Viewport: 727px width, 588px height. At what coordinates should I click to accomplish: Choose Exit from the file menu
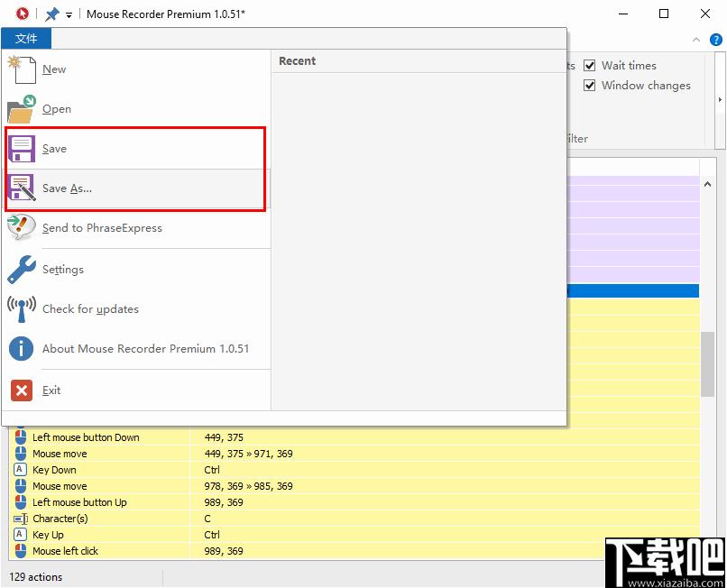(136, 390)
